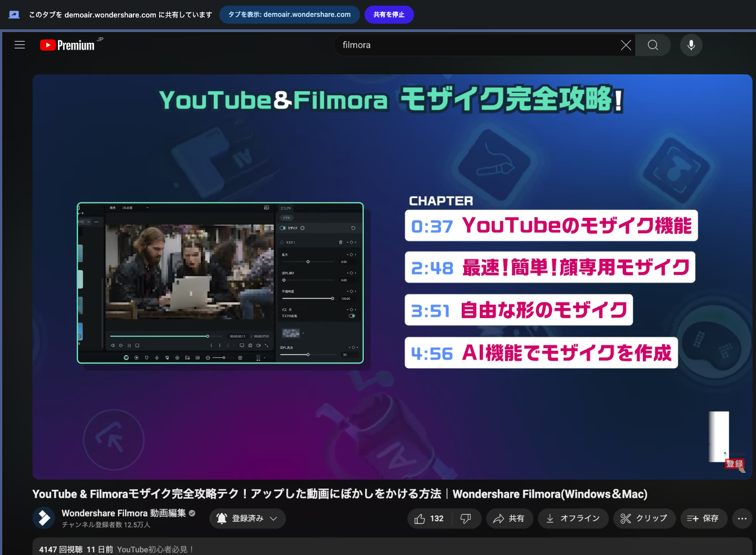Screen dimensions: 756x555
Task: Click the video title text
Action: [x=340, y=494]
